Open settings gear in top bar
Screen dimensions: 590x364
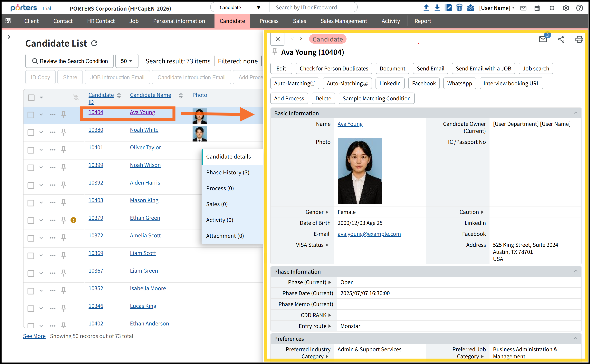(x=566, y=8)
